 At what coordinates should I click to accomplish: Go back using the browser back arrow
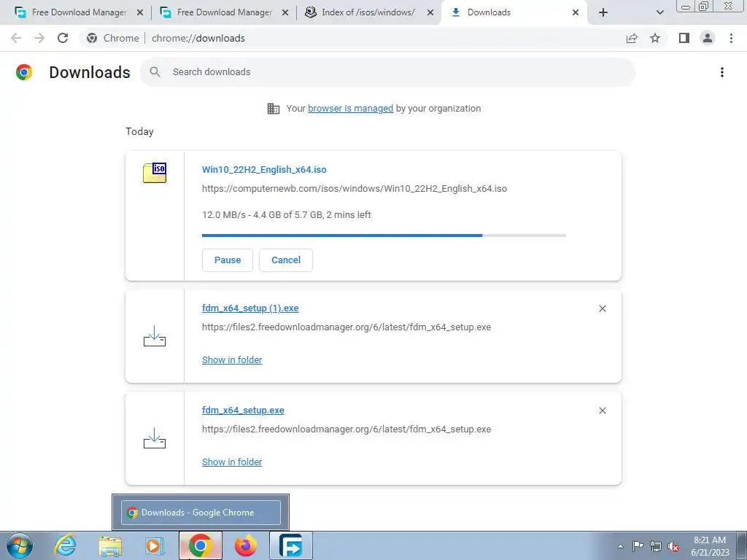(x=16, y=38)
